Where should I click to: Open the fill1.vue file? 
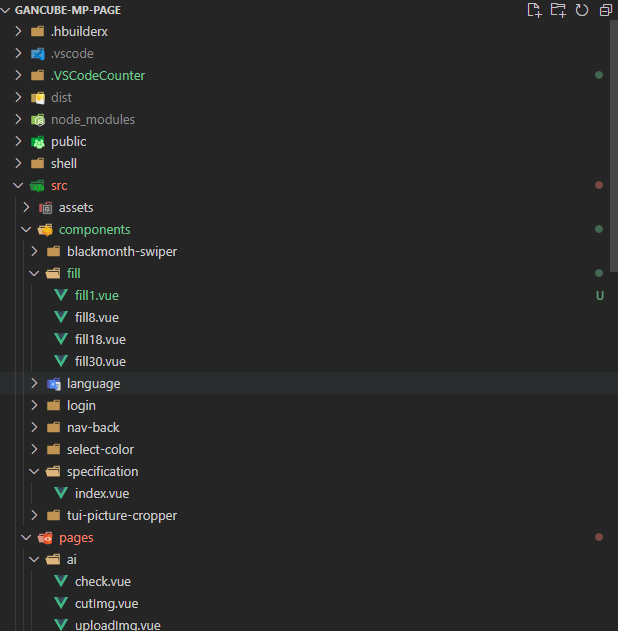(97, 296)
